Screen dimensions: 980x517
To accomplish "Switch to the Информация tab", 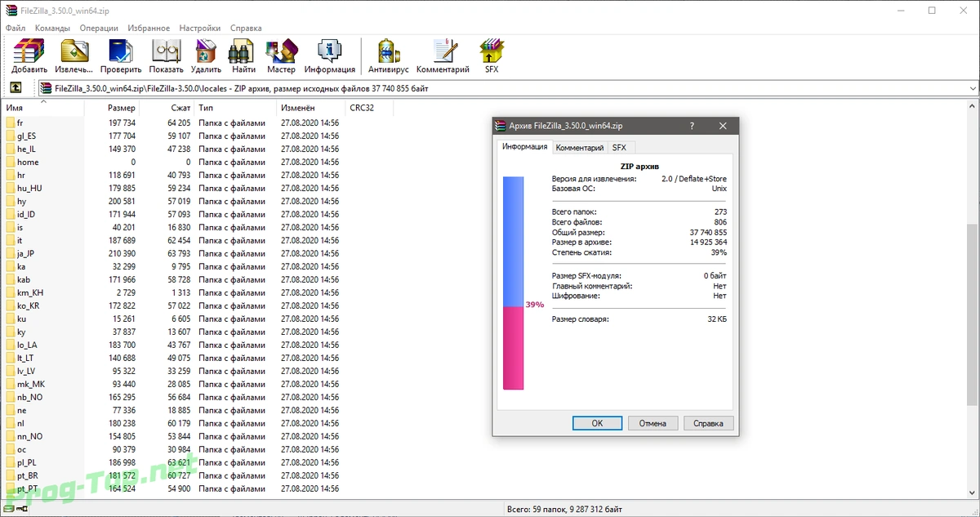I will [x=524, y=147].
